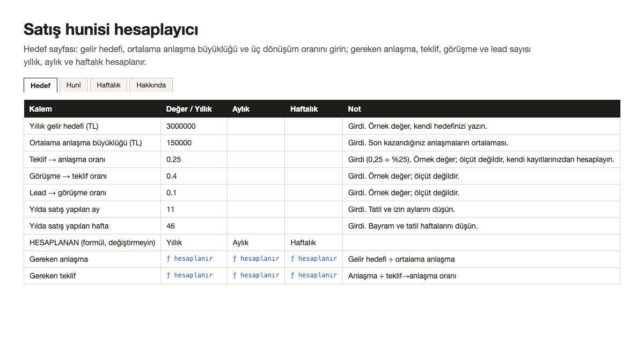The width and height of the screenshot is (644, 338).
Task: Click the 0.4 meeting-to-proposal rate value
Action: pos(194,176)
